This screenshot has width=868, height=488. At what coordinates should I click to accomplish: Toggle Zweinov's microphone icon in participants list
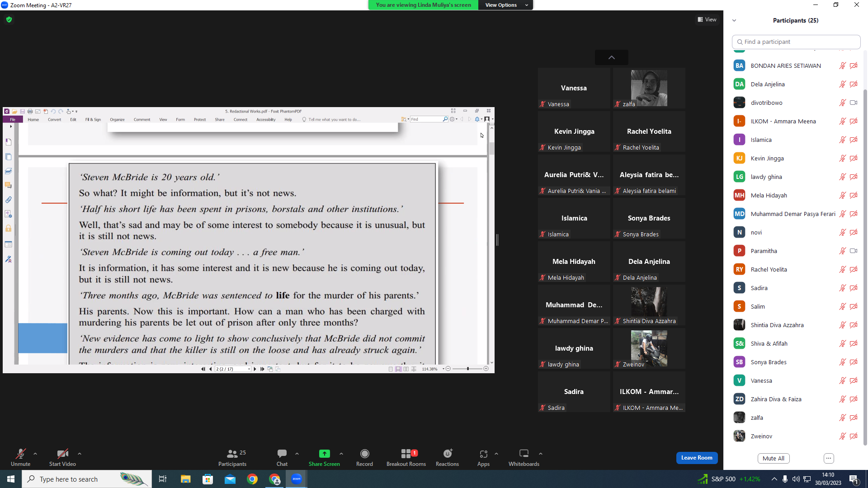(843, 436)
